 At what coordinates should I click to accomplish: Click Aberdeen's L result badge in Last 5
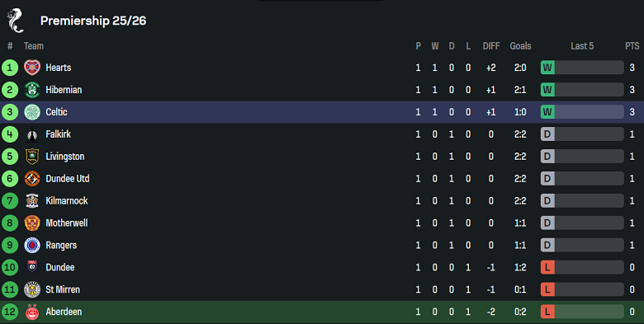[x=547, y=312]
